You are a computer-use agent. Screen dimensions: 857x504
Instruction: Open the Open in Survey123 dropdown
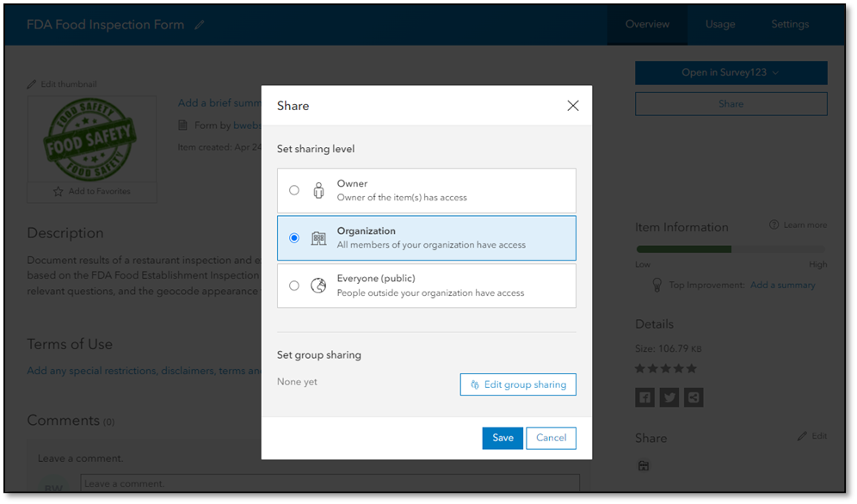[730, 72]
